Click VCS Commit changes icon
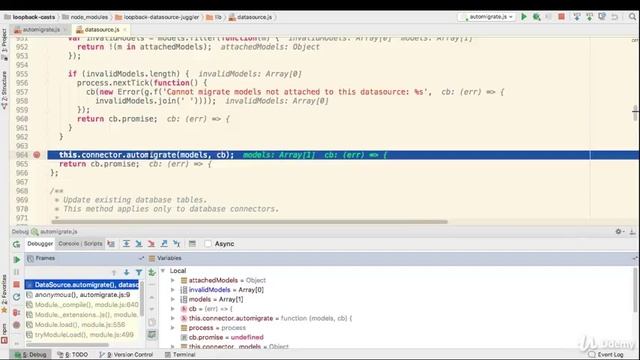The height and width of the screenshot is (360, 640). coord(589,17)
